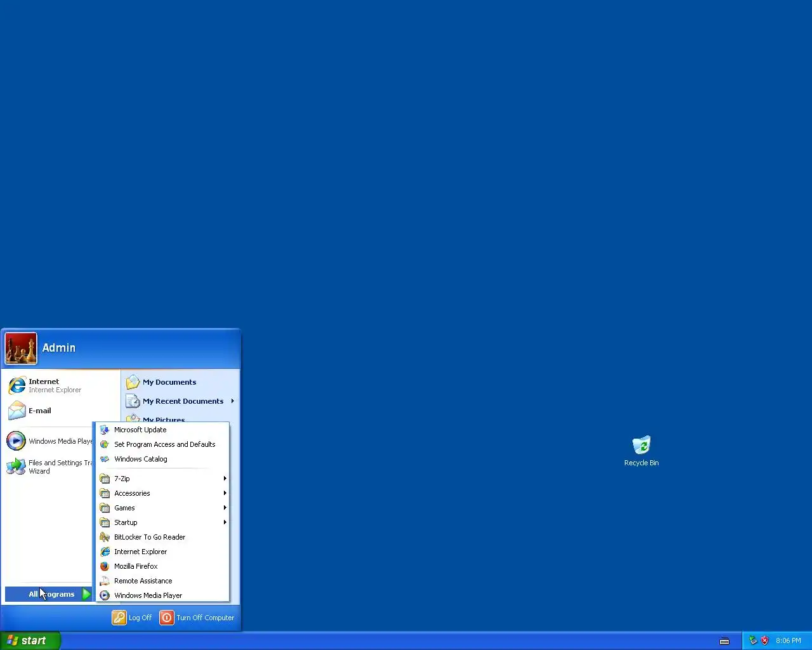Click the on-screen keyboard taskbar icon
Screen dimensions: 812x650
[x=724, y=641]
